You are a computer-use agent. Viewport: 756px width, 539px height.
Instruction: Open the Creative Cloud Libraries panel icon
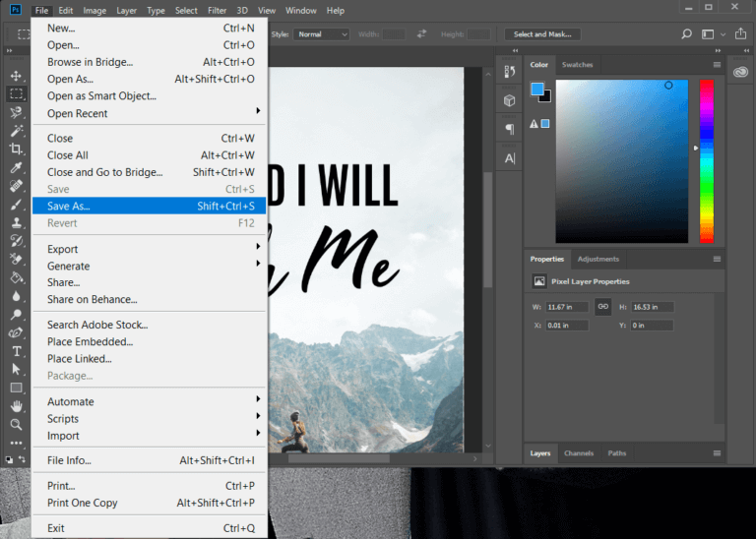click(x=740, y=72)
